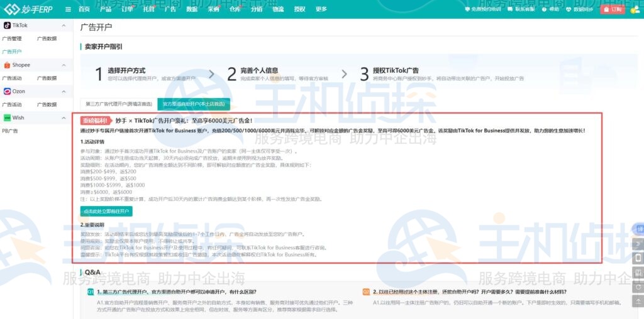Image resolution: width=644 pixels, height=319 pixels.
Task: Click the 订购 purchase button
Action: pos(613,9)
